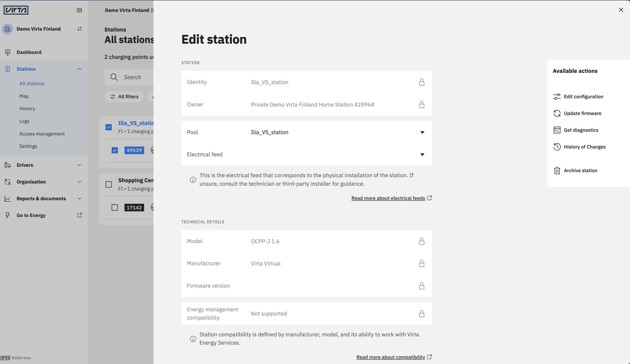
Task: Click the Organisation icon
Action: pos(7,182)
